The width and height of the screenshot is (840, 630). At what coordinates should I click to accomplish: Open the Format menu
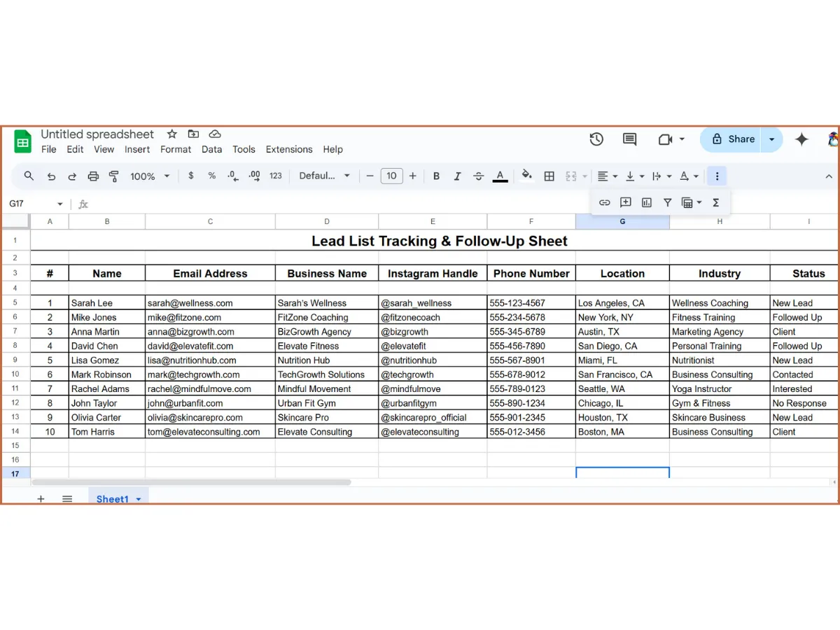176,149
